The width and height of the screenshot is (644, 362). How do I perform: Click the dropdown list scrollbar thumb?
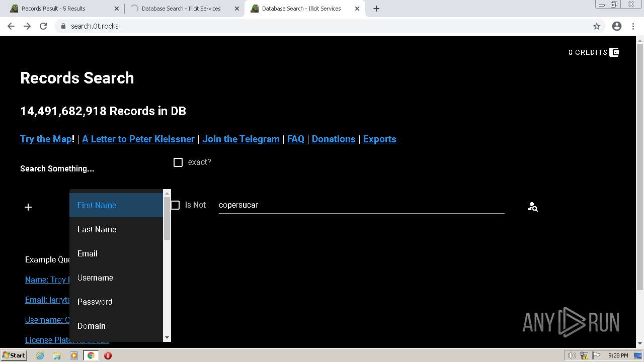(167, 218)
